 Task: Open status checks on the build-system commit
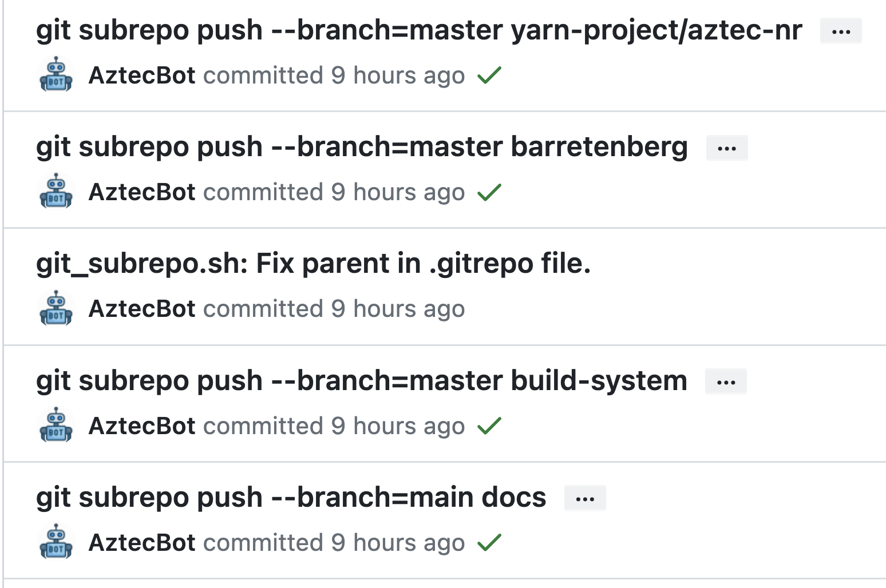point(489,426)
